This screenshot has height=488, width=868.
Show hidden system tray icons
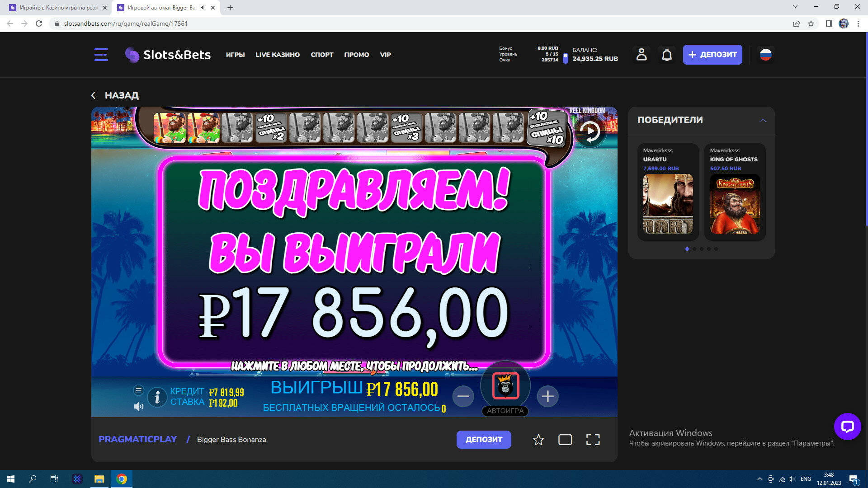pos(759,479)
